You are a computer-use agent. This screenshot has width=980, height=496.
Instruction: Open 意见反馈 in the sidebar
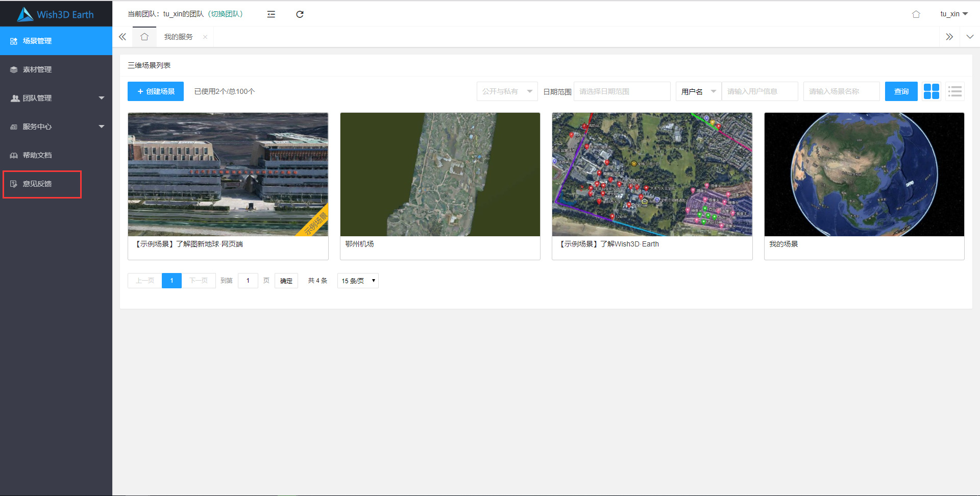tap(37, 184)
